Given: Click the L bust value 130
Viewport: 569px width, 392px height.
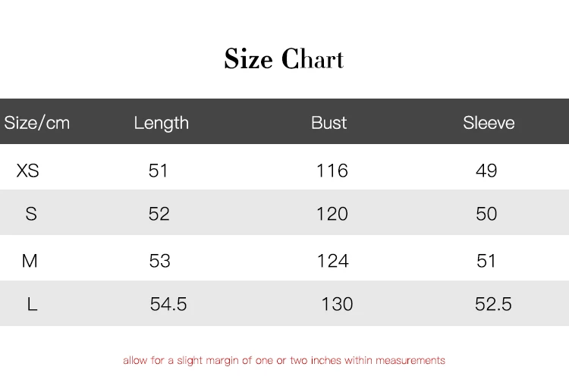Looking at the screenshot, I should [x=337, y=304].
